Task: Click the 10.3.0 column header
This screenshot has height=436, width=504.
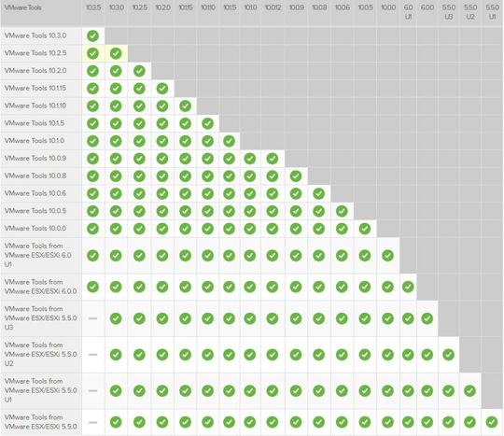Action: click(x=117, y=7)
